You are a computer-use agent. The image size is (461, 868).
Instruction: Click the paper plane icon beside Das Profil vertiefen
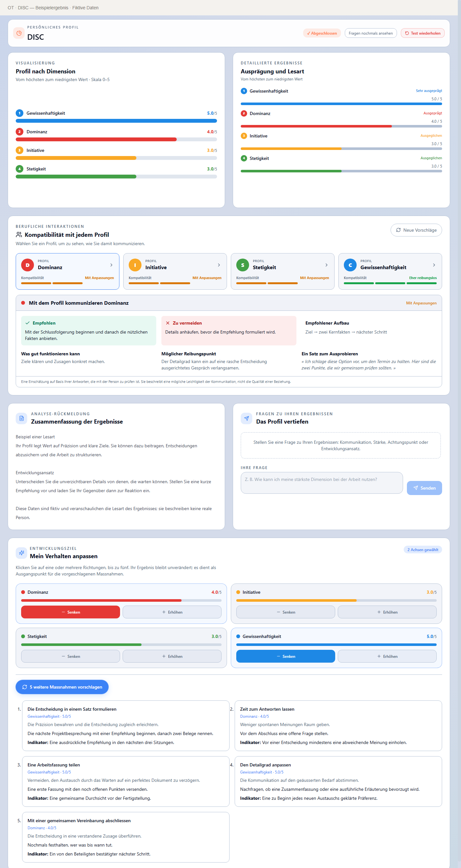click(247, 418)
